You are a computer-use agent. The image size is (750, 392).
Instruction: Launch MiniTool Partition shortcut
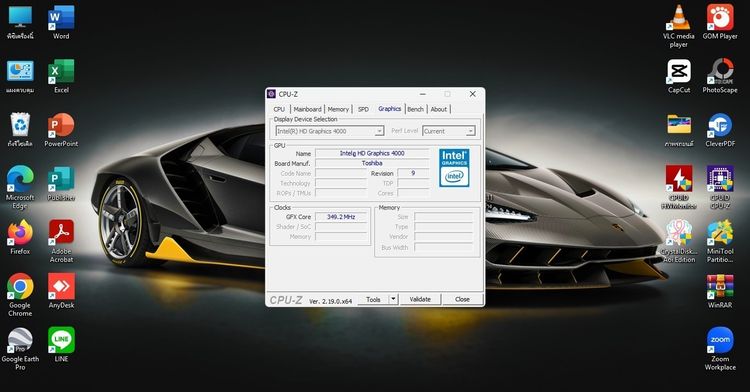(720, 241)
